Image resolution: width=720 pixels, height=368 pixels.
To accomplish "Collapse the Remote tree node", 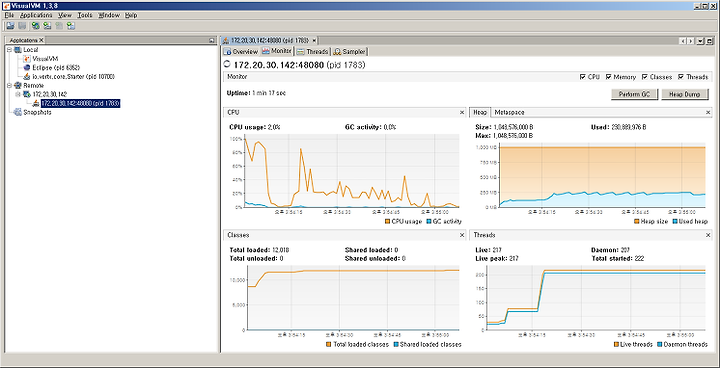I will (9, 85).
